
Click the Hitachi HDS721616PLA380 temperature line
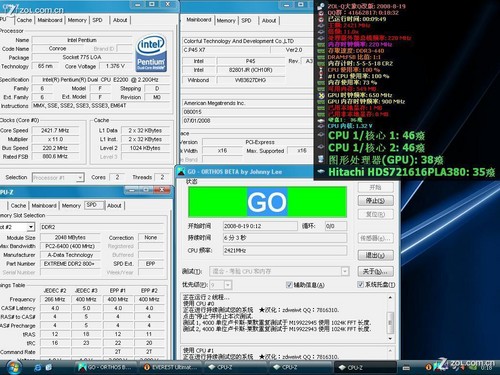[412, 172]
